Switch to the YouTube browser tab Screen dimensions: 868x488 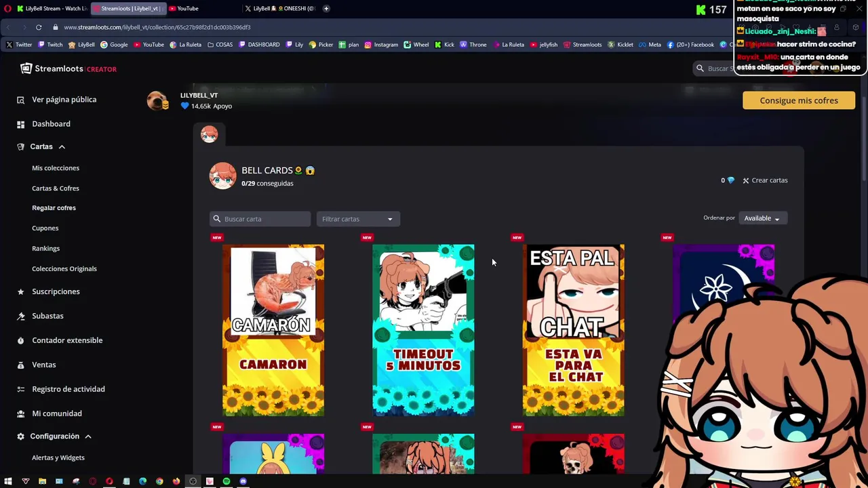pos(203,9)
